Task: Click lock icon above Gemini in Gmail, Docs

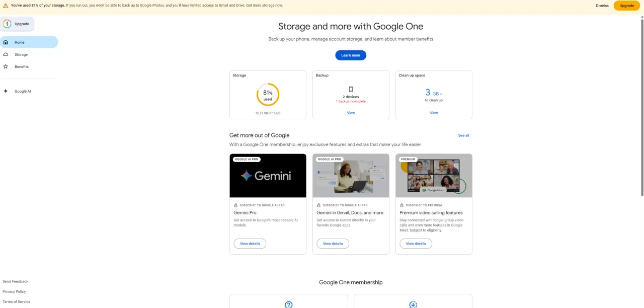Action: pyautogui.click(x=318, y=205)
